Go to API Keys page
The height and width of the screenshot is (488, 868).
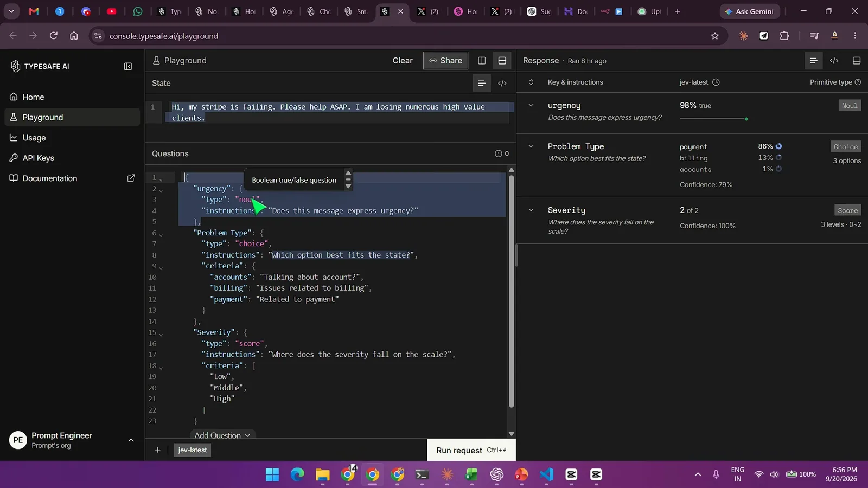pos(72,158)
